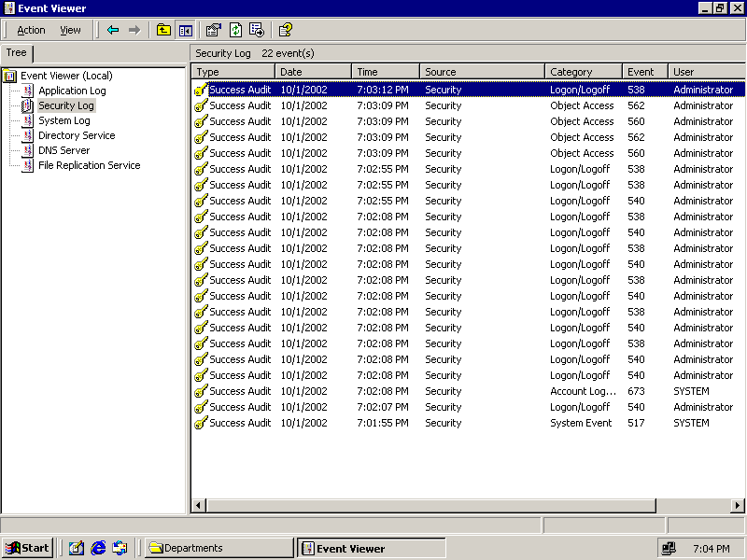Toggle the Show/Hide Console Tree icon

click(185, 30)
